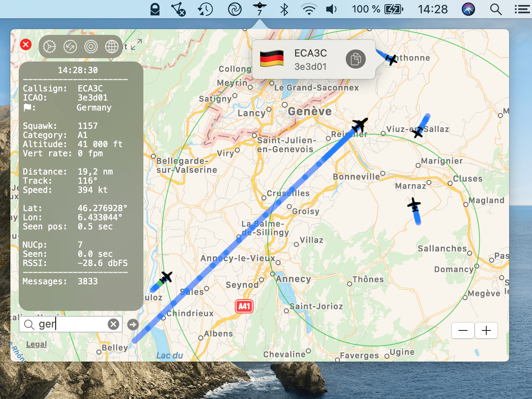The width and height of the screenshot is (532, 399).
Task: Click the Genève label on the map
Action: [310, 111]
